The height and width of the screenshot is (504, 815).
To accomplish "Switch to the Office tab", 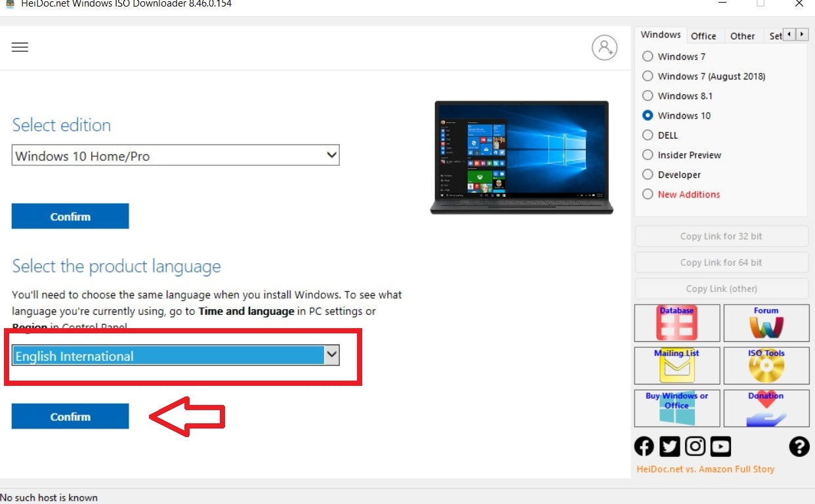I will tap(703, 36).
